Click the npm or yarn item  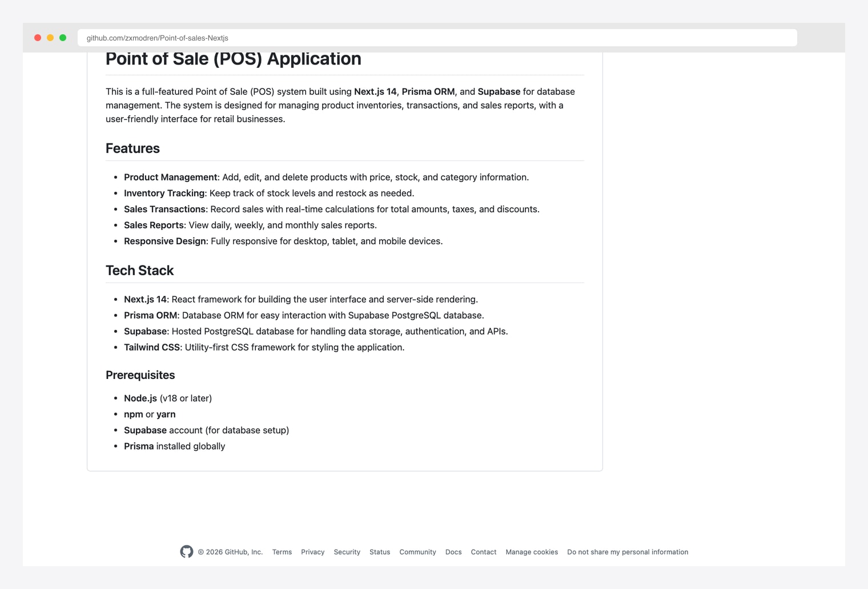click(x=150, y=414)
